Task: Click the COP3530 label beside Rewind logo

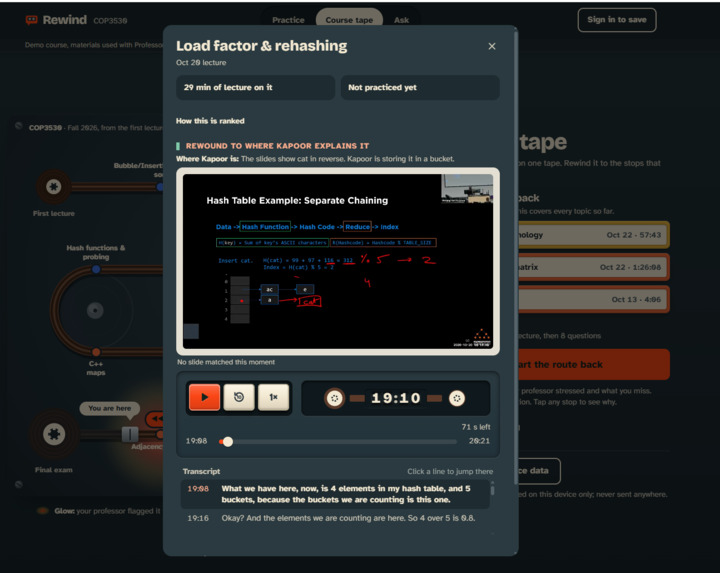Action: 110,21
